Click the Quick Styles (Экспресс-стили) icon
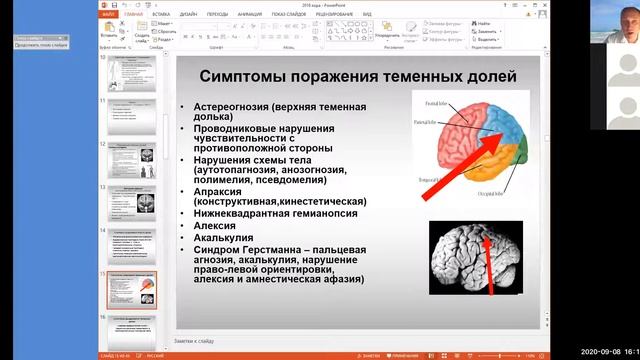The image size is (640, 360). [411, 27]
